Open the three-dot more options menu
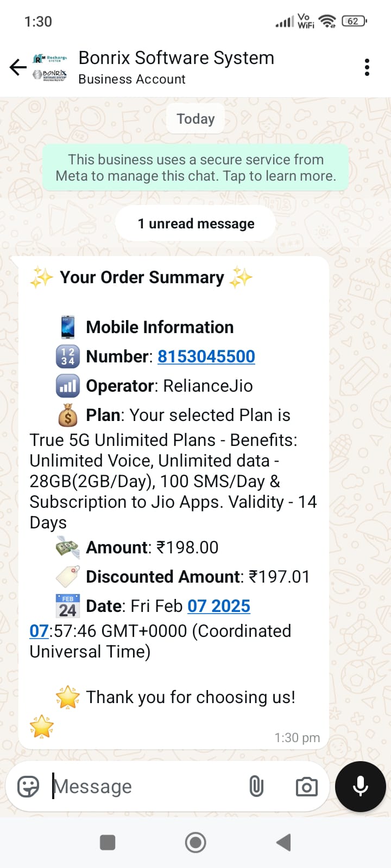Viewport: 391px width, 868px height. pos(367,67)
